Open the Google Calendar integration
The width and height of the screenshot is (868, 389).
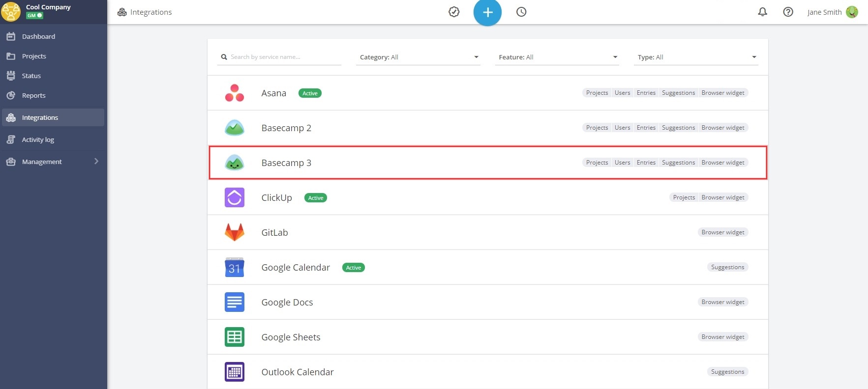(487, 267)
